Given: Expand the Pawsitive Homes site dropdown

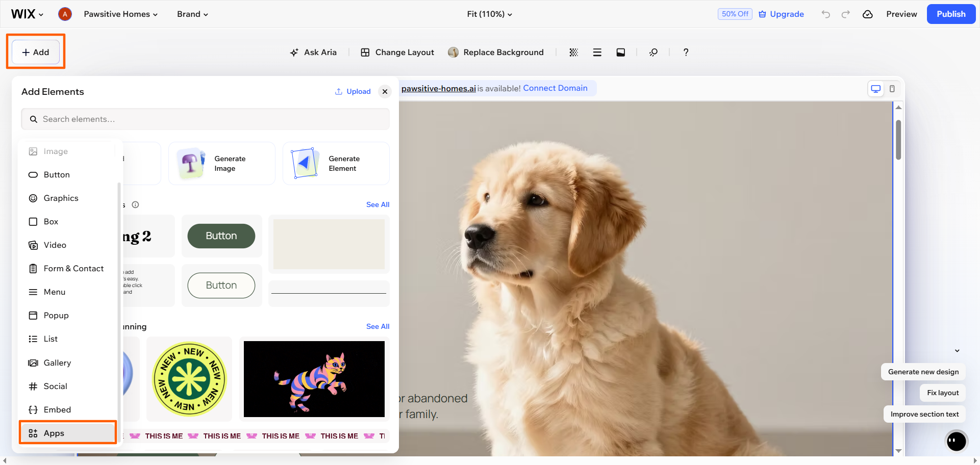Looking at the screenshot, I should pos(121,14).
